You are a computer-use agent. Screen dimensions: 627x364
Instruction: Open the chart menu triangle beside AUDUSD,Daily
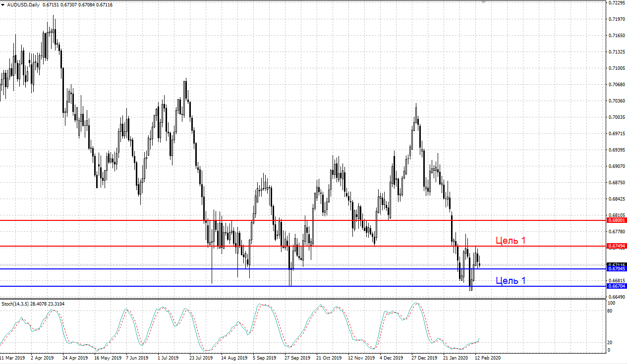(3, 4)
